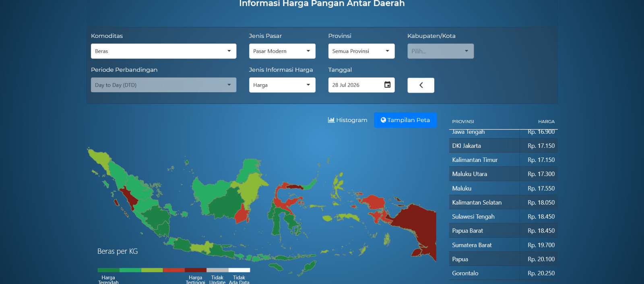Click Rp. 20.100, the Papua price
The width and height of the screenshot is (644, 284).
click(x=541, y=259)
